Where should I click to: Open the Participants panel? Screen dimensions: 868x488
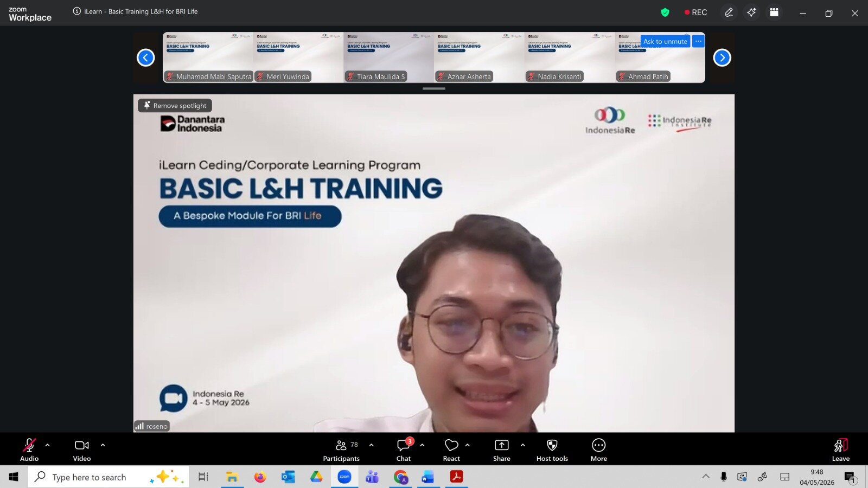[x=341, y=450]
